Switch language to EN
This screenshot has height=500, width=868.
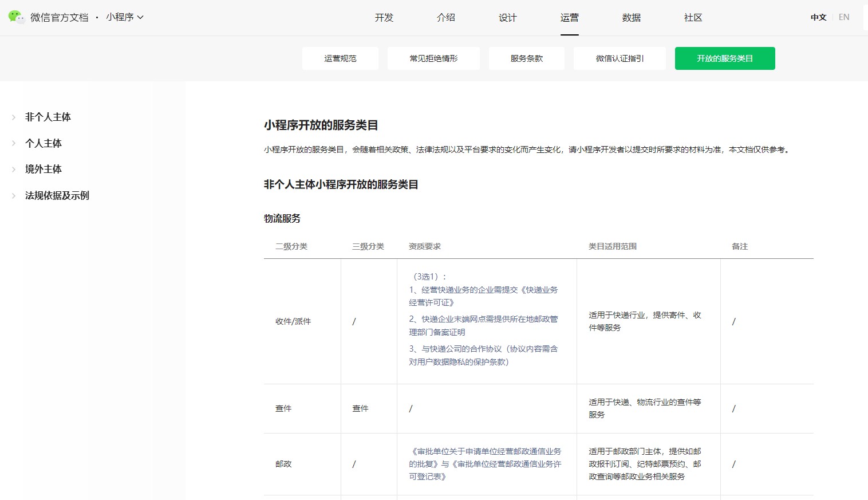click(844, 17)
